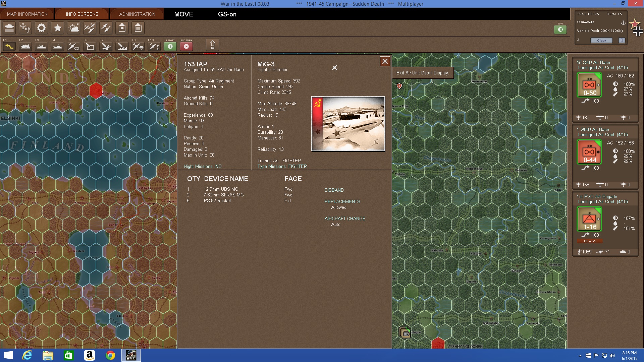Select the 1st PVO AA Brigade counter
This screenshot has width=644, height=362.
[x=589, y=219]
